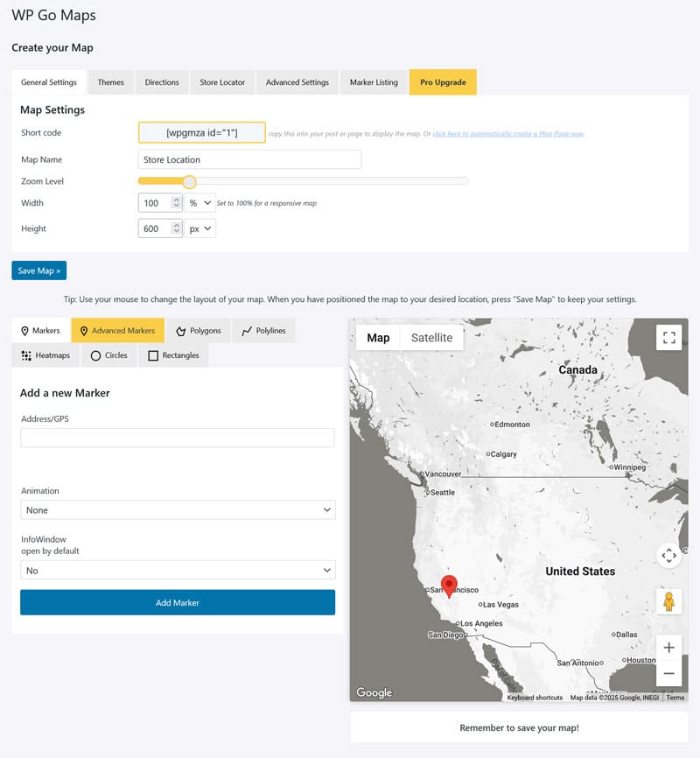
Task: Open the Circles tab
Action: (x=109, y=355)
